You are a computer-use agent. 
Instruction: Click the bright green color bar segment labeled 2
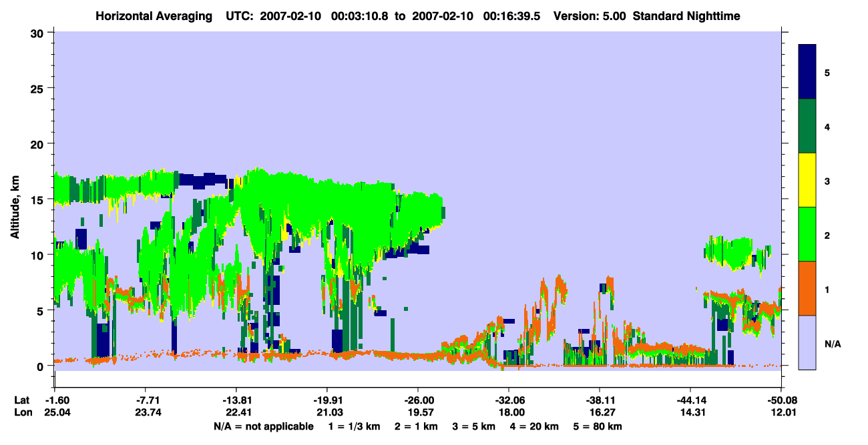pos(807,234)
